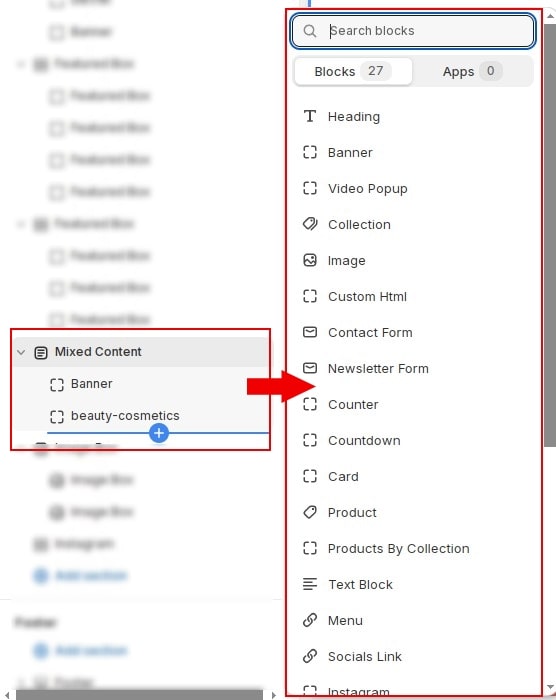Image resolution: width=556 pixels, height=700 pixels.
Task: Click the Image block picture icon
Action: [309, 260]
